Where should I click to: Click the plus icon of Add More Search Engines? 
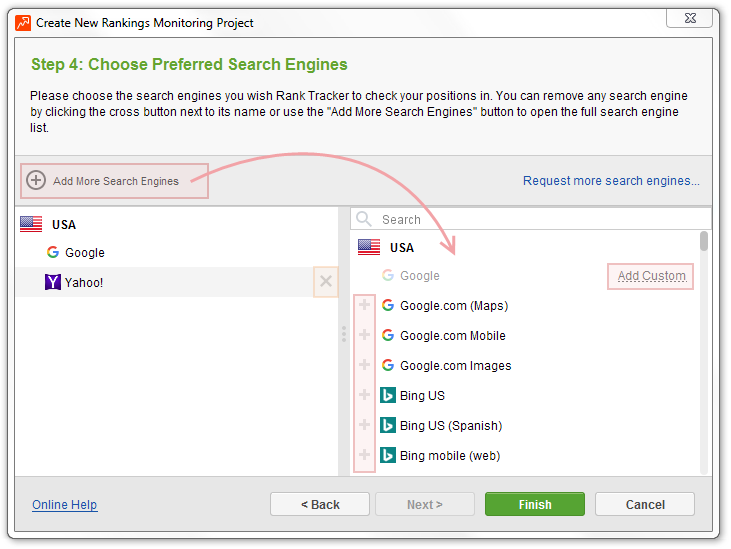pyautogui.click(x=36, y=180)
